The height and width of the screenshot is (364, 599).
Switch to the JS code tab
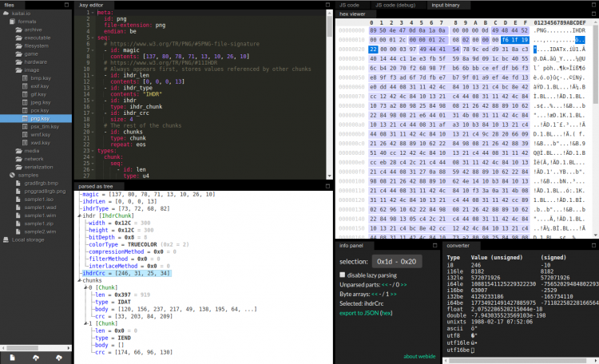tap(350, 5)
